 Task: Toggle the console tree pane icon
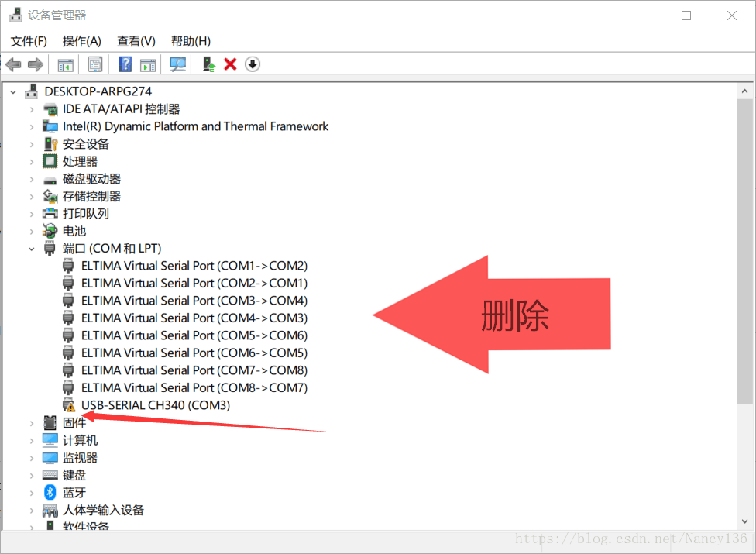pyautogui.click(x=66, y=64)
